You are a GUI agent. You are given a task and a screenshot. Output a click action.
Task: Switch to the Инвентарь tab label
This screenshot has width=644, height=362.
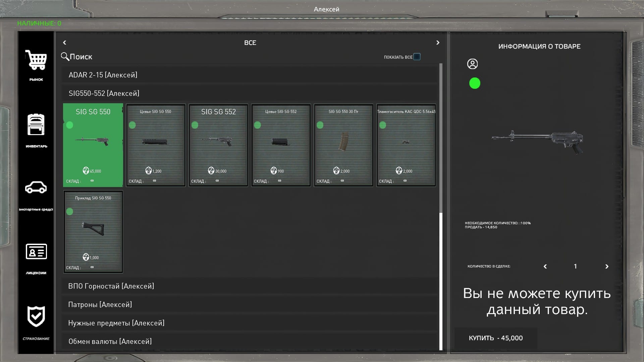36,146
